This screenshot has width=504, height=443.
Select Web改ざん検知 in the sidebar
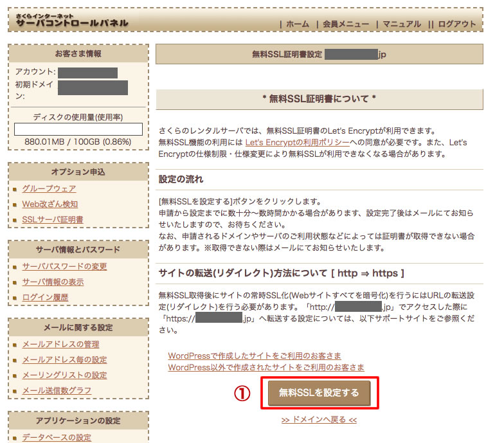(x=50, y=204)
